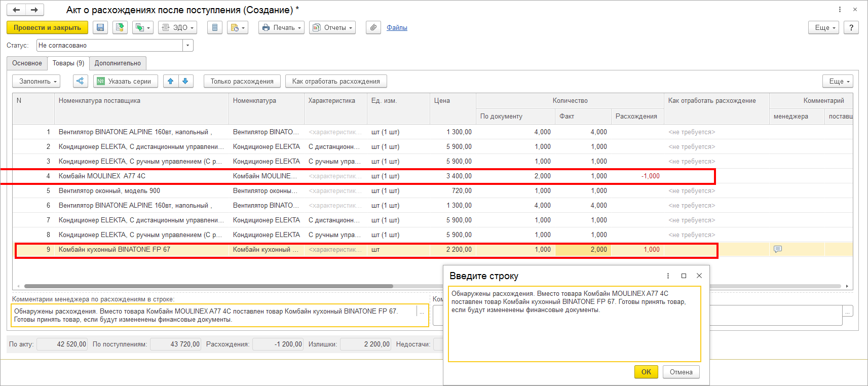Click the paperclip attachments icon

(373, 27)
